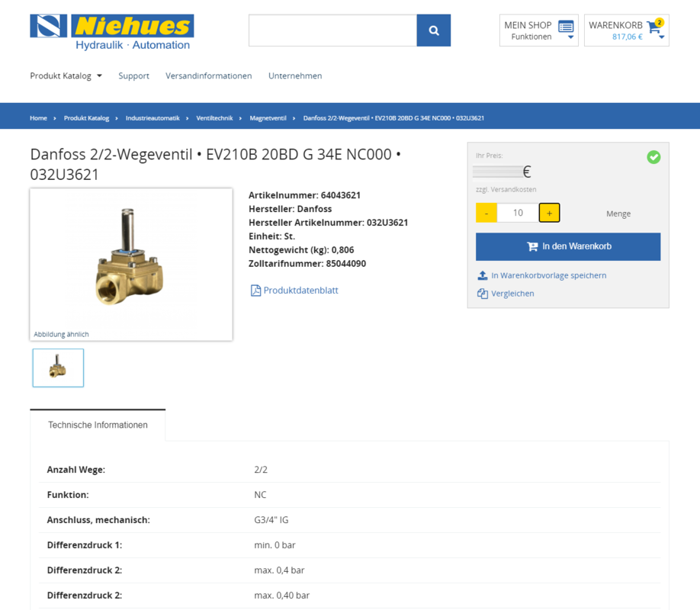700x610 pixels.
Task: Open the Produktdatenblatt link
Action: [301, 291]
